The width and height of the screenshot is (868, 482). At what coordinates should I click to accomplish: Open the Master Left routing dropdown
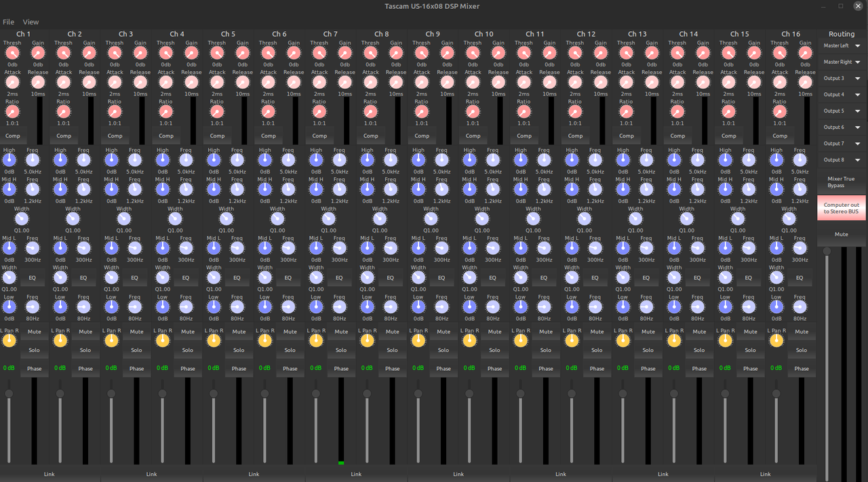tap(842, 45)
